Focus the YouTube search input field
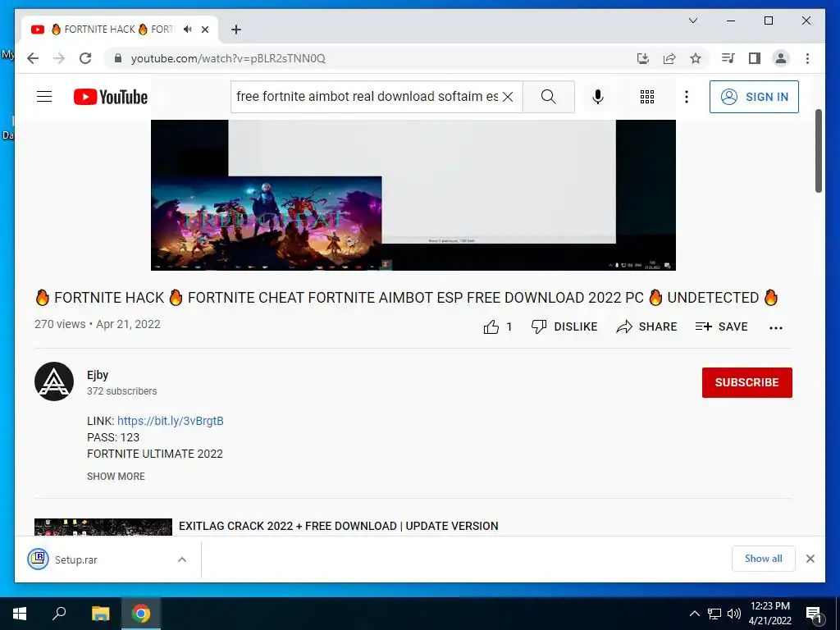Image resolution: width=840 pixels, height=630 pixels. coord(367,97)
